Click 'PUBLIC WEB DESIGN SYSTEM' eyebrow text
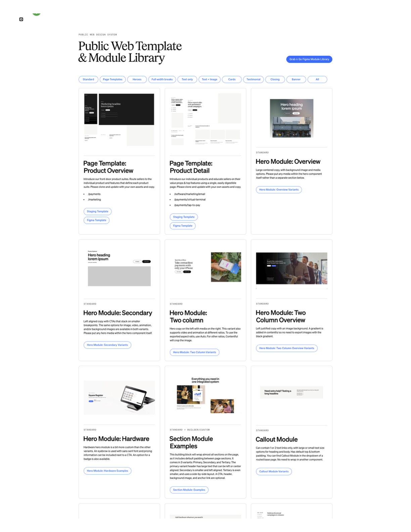The width and height of the screenshot is (411, 532). [x=98, y=35]
